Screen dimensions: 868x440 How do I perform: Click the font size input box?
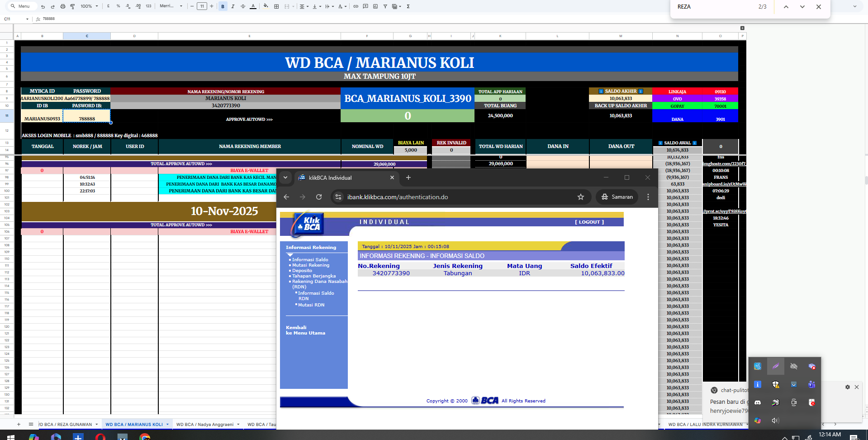202,6
